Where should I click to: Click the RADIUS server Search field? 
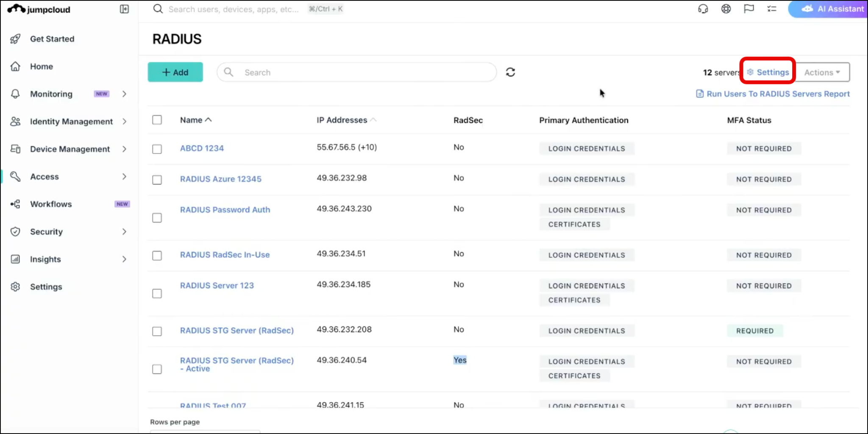tap(356, 72)
